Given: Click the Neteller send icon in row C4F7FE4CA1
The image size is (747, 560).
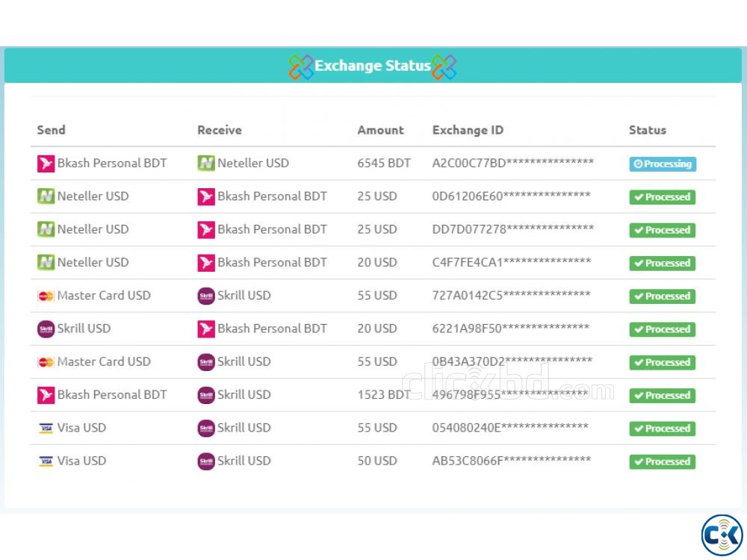Looking at the screenshot, I should pyautogui.click(x=46, y=262).
